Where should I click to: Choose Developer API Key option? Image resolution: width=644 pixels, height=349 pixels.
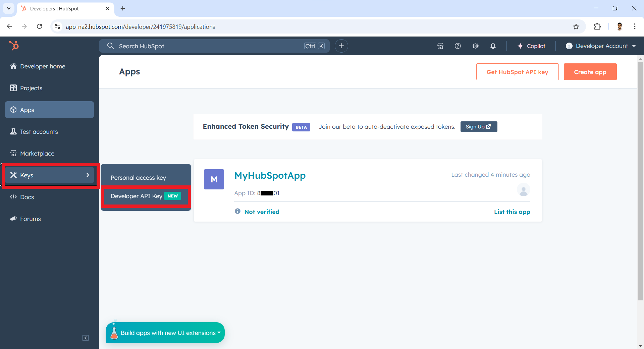(146, 196)
